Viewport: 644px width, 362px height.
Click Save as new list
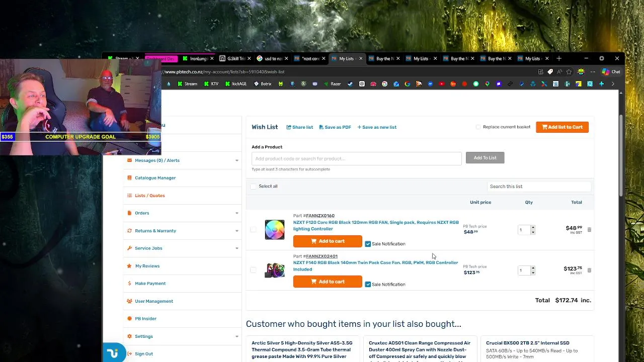377,127
